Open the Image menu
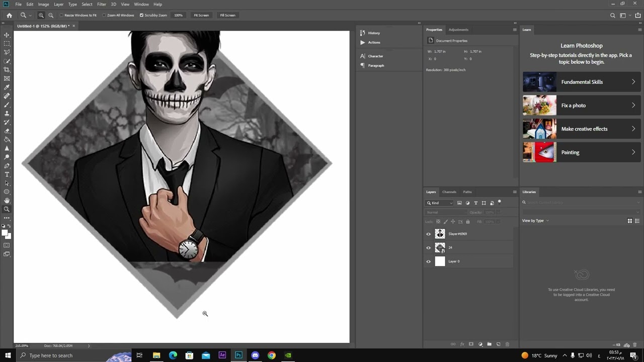644x362 pixels. (44, 4)
